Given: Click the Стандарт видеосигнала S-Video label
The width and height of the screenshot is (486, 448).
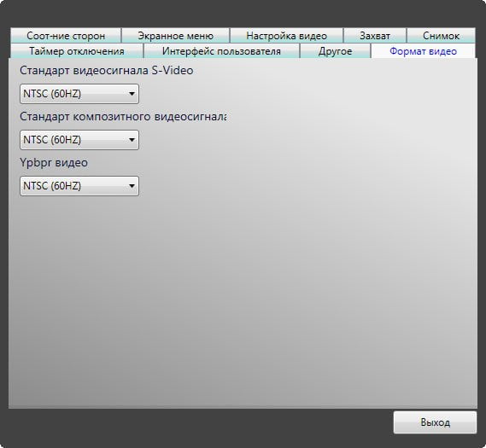Looking at the screenshot, I should click(106, 71).
